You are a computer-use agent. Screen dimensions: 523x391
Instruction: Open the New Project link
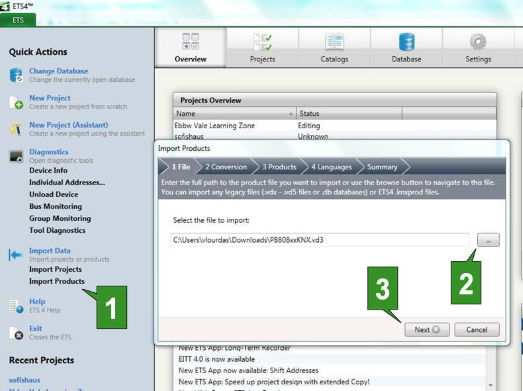point(50,98)
